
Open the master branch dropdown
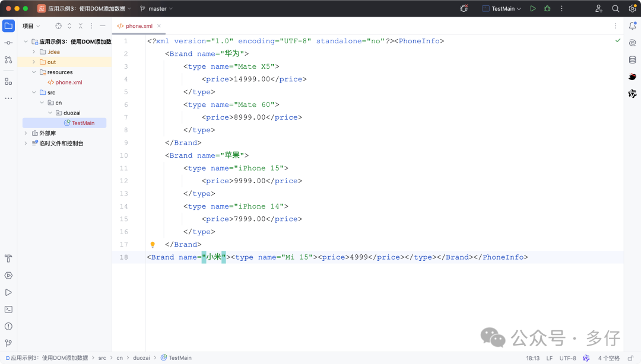156,8
